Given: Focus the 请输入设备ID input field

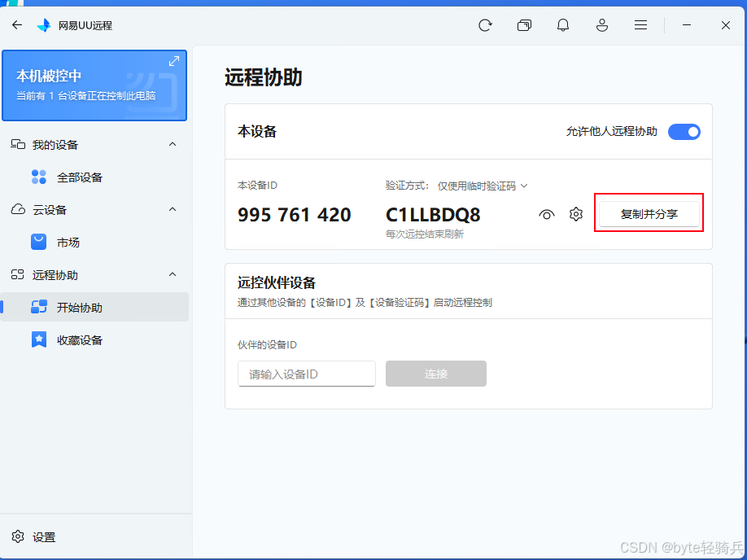Looking at the screenshot, I should (307, 374).
